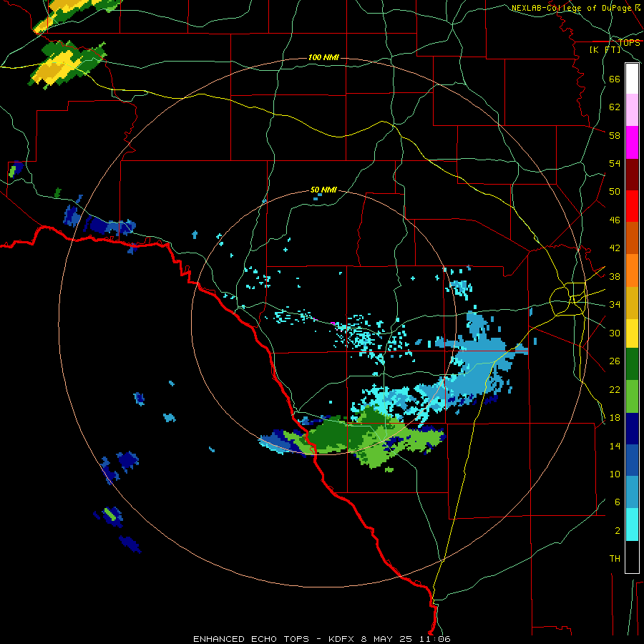644x644 pixels.
Task: Click the dark green legend swatch
Action: pyautogui.click(x=632, y=364)
